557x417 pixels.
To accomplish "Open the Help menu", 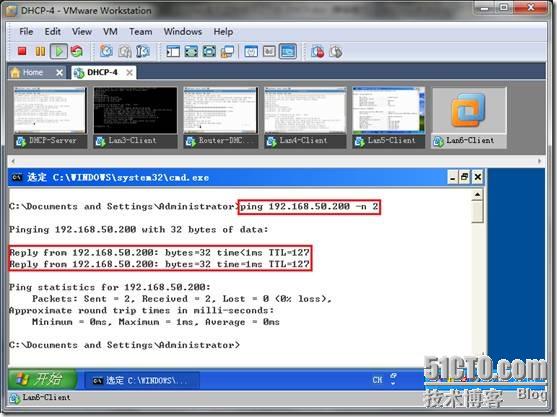I will [x=223, y=32].
